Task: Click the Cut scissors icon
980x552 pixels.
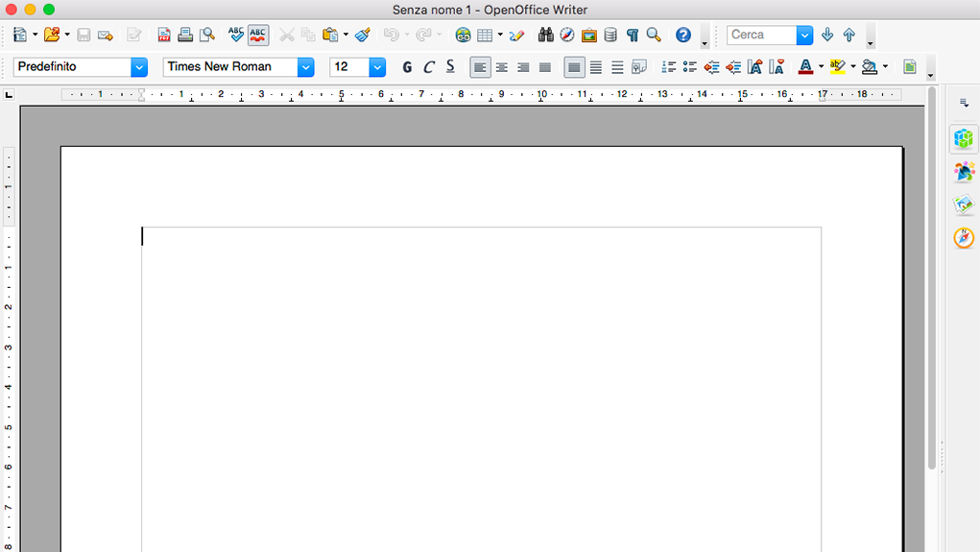Action: pyautogui.click(x=286, y=35)
